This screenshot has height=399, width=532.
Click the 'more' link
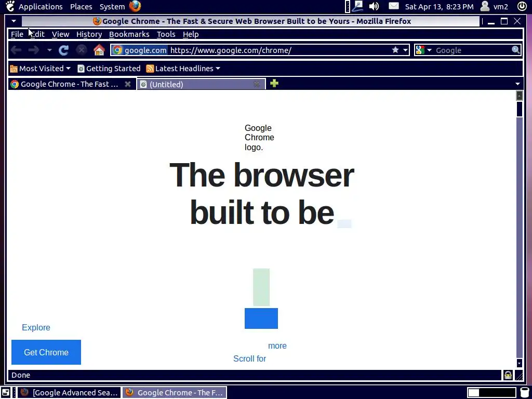[277, 345]
